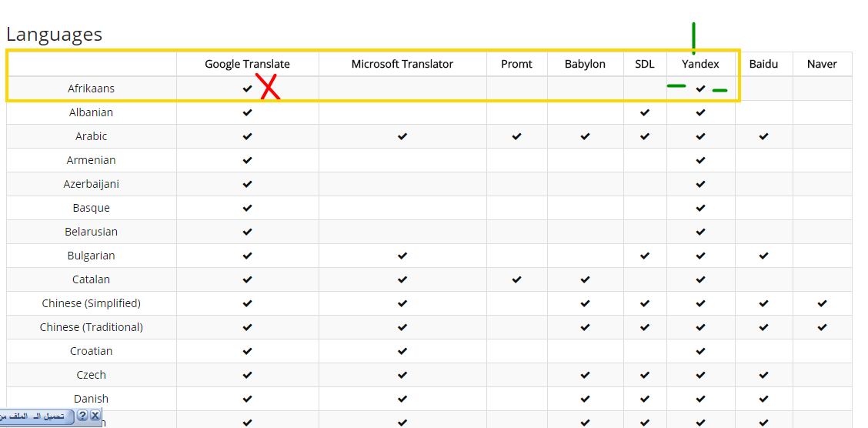Click the Basque row label
Screen dimensions: 868x428
(92, 208)
